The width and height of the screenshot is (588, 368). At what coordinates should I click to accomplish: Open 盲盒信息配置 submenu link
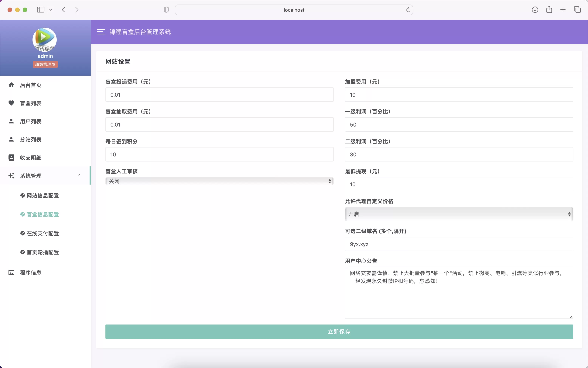[43, 214]
